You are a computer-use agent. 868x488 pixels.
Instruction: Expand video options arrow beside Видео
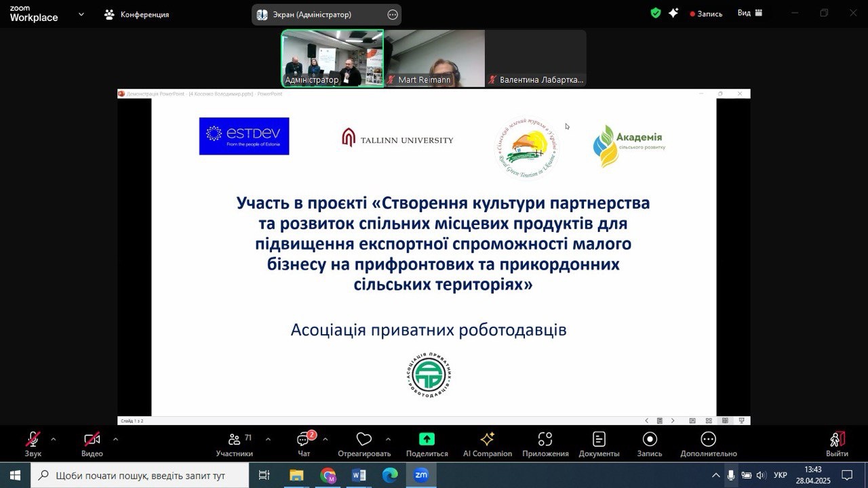115,439
